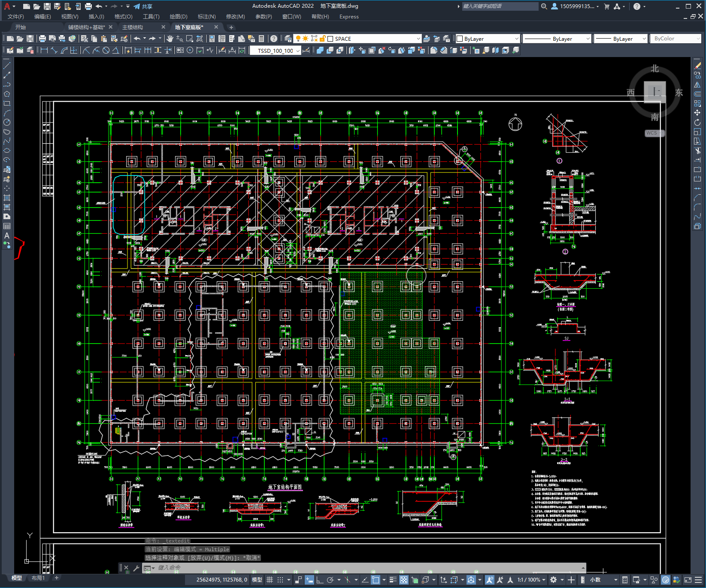Open the color control ByLayer dropdown
Image resolution: width=706 pixels, height=588 pixels.
pos(488,39)
